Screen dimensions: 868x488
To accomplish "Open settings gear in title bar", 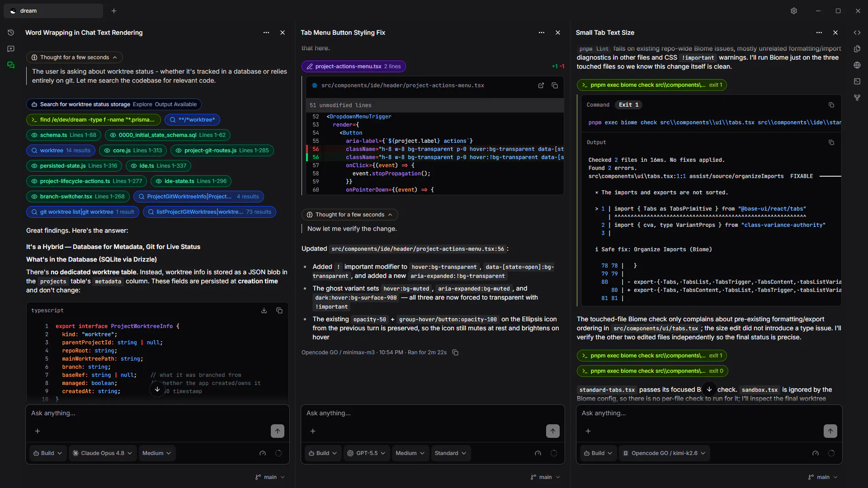I will (x=794, y=11).
